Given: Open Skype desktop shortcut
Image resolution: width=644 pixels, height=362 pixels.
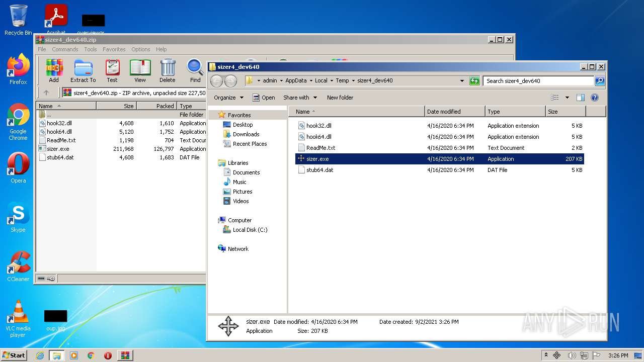Looking at the screenshot, I should (x=18, y=217).
